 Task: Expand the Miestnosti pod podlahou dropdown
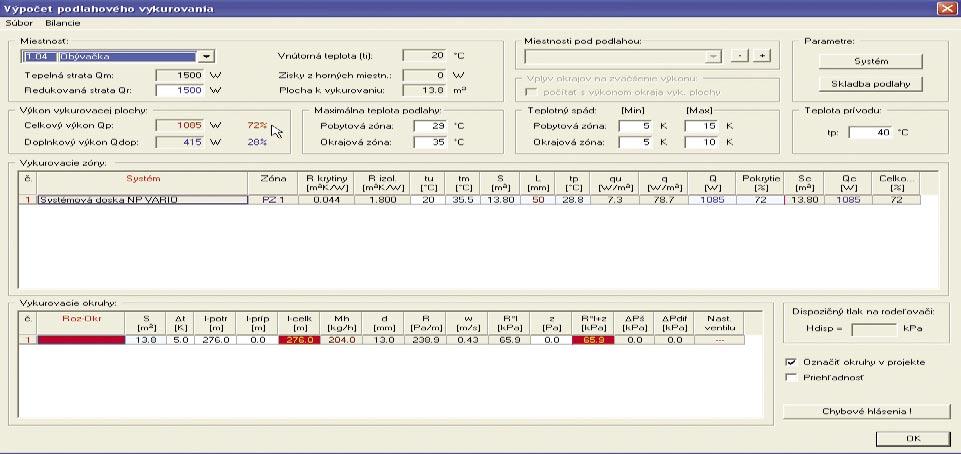point(713,56)
